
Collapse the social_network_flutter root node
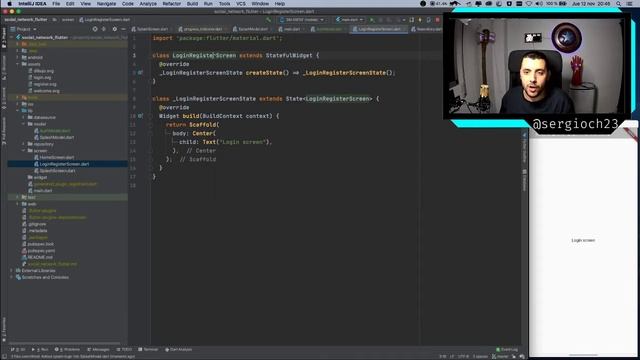pyautogui.click(x=11, y=37)
